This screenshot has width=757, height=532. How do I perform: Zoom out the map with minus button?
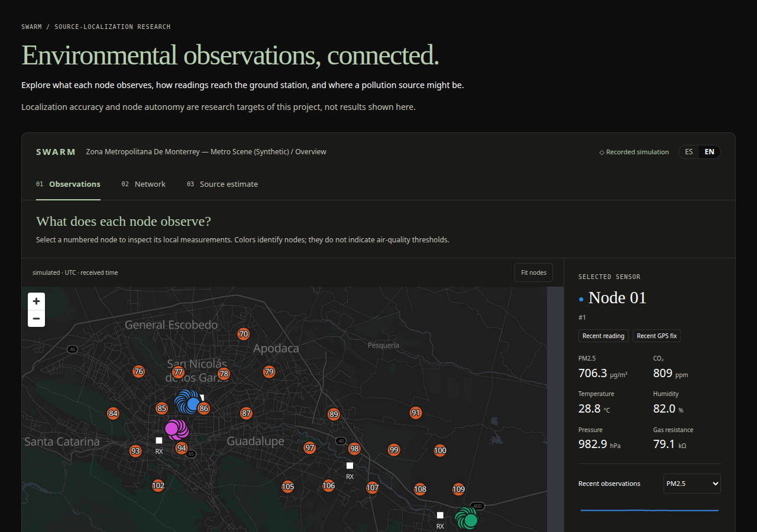point(36,319)
